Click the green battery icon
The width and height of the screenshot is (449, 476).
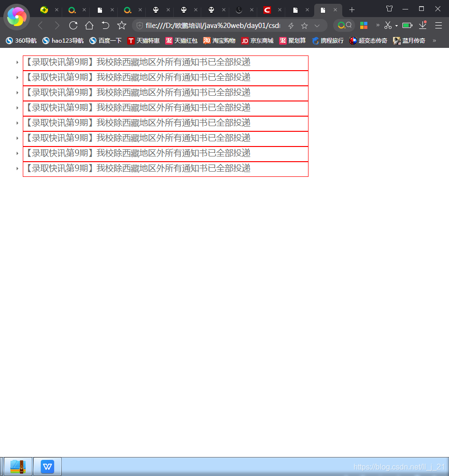pyautogui.click(x=407, y=26)
